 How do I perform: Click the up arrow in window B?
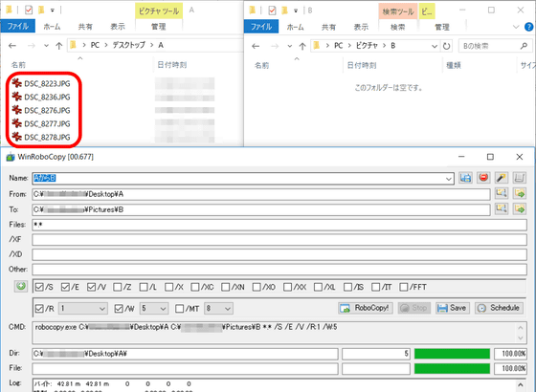click(x=302, y=46)
